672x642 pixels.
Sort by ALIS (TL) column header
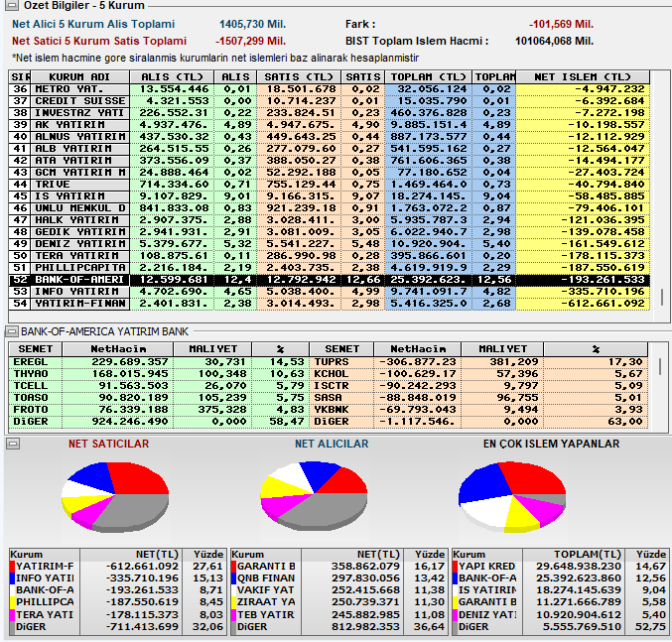coord(172,77)
